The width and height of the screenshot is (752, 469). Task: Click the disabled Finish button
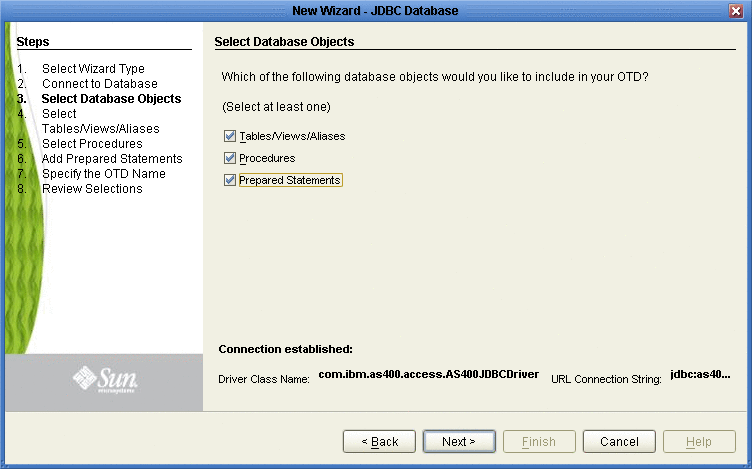coord(539,441)
